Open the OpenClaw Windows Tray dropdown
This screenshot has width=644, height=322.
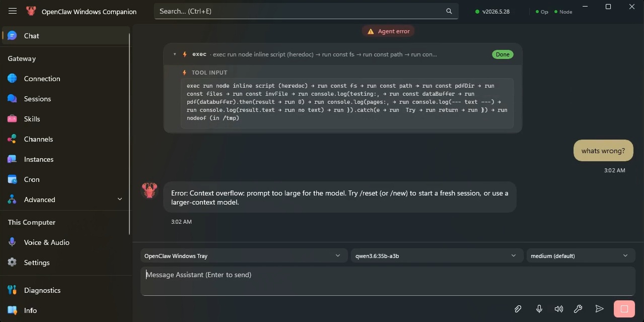[x=244, y=256]
